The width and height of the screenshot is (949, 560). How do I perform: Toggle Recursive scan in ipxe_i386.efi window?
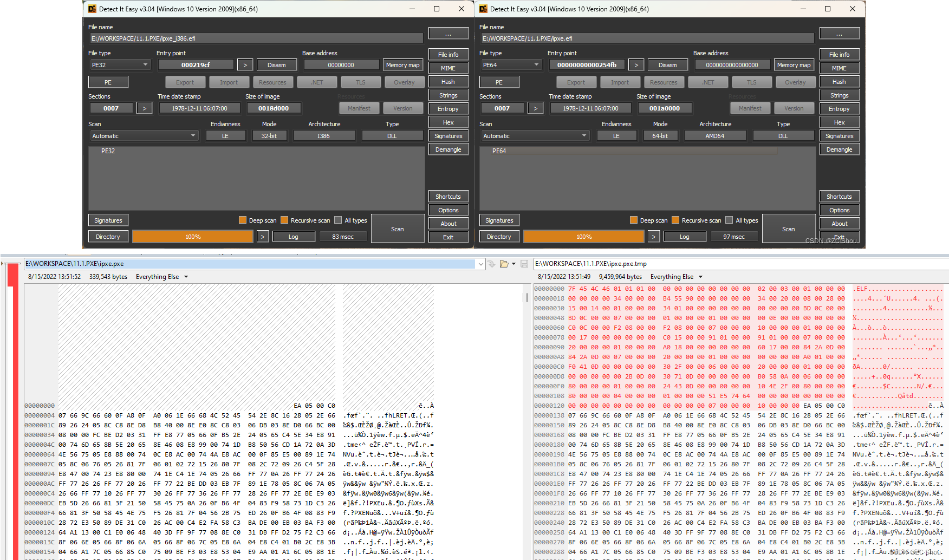pos(284,220)
